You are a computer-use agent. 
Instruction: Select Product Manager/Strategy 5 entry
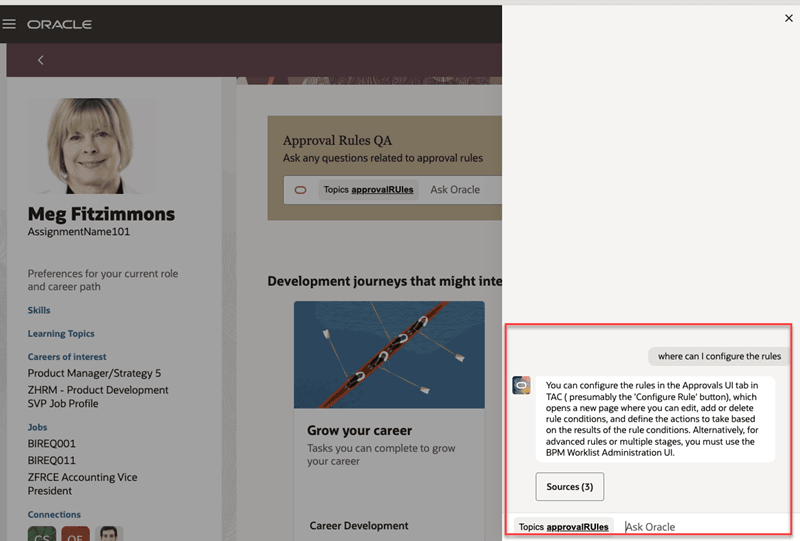tap(94, 373)
